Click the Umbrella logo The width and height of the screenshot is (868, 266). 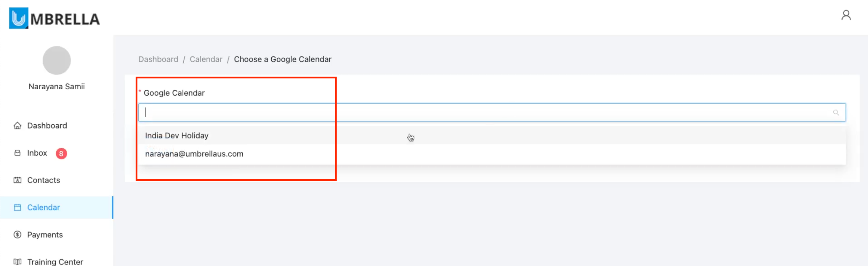tap(54, 18)
